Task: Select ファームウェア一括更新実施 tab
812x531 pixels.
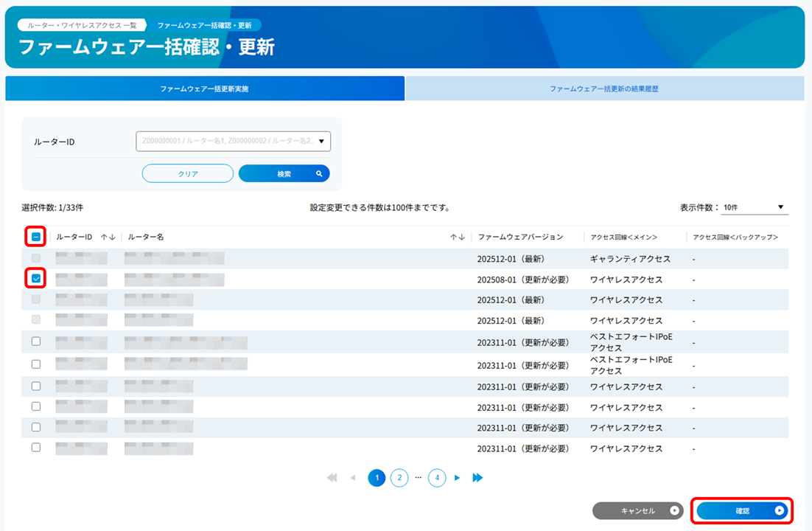Action: 205,88
